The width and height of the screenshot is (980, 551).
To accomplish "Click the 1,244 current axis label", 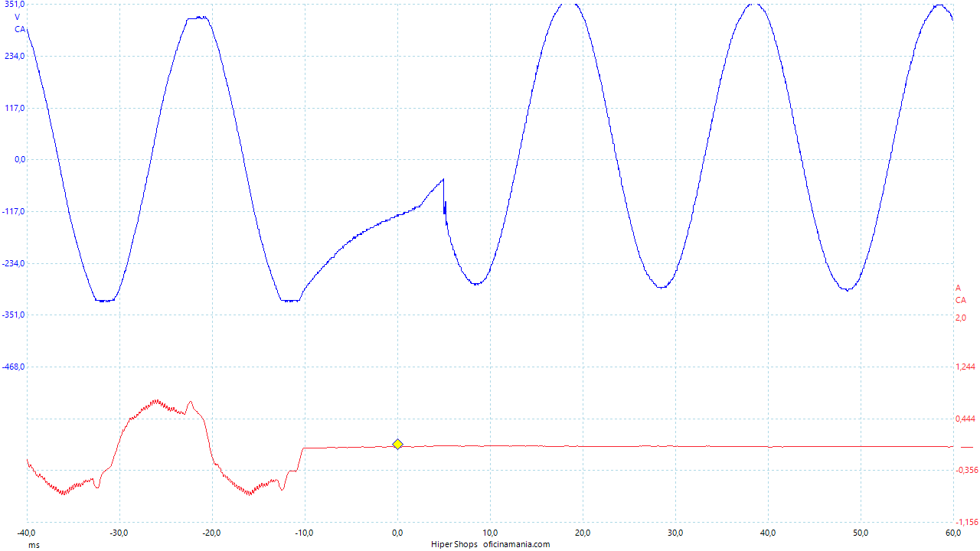I will (x=965, y=367).
